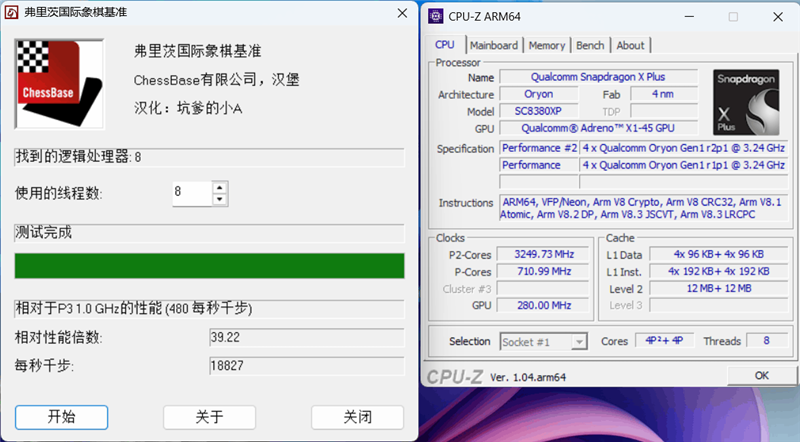Click the 汉化：坑爹的小A credit line

point(188,108)
